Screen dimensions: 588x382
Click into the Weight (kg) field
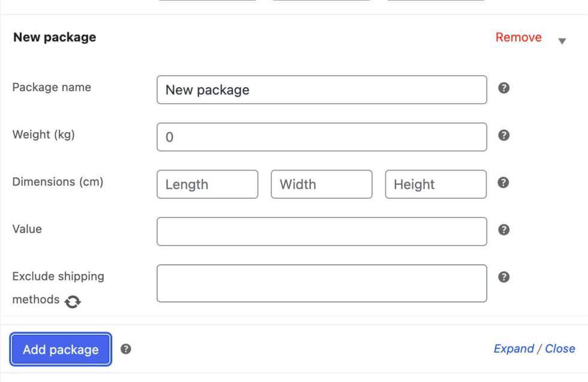322,137
